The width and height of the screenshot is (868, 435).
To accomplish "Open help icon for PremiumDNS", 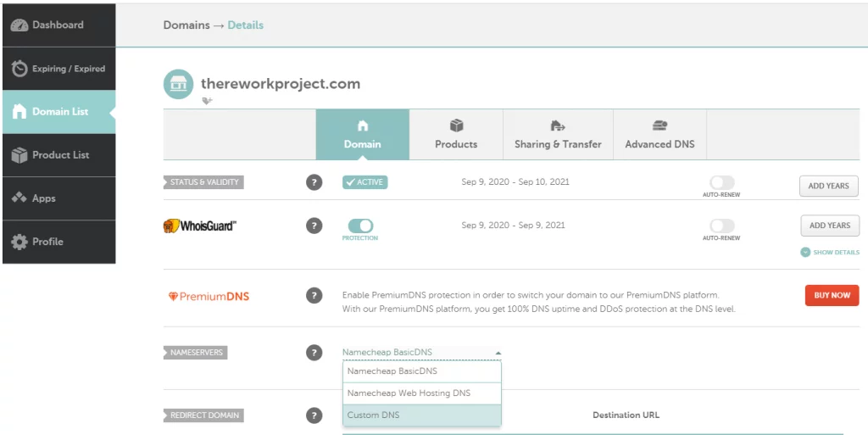I will coord(314,296).
